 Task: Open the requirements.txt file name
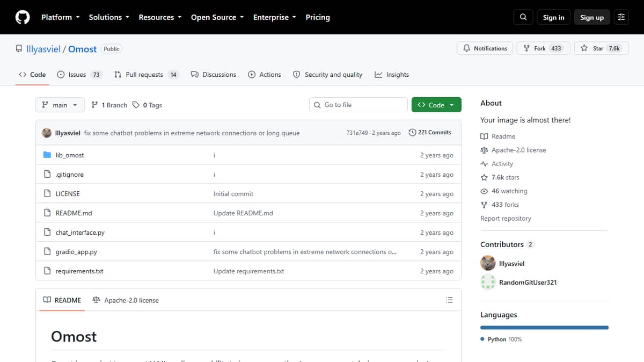pos(79,271)
